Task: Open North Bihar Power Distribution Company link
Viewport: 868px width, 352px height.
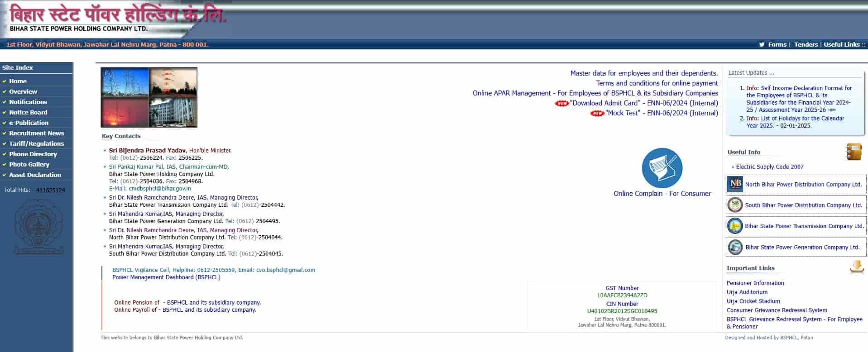Action: 803,185
